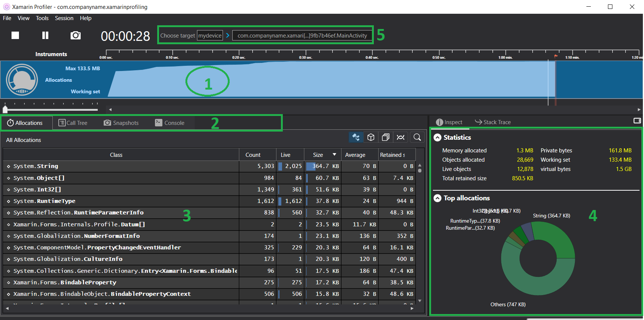Viewport: 644px width, 320px height.
Task: Switch to the Call Tree tab
Action: coord(73,123)
